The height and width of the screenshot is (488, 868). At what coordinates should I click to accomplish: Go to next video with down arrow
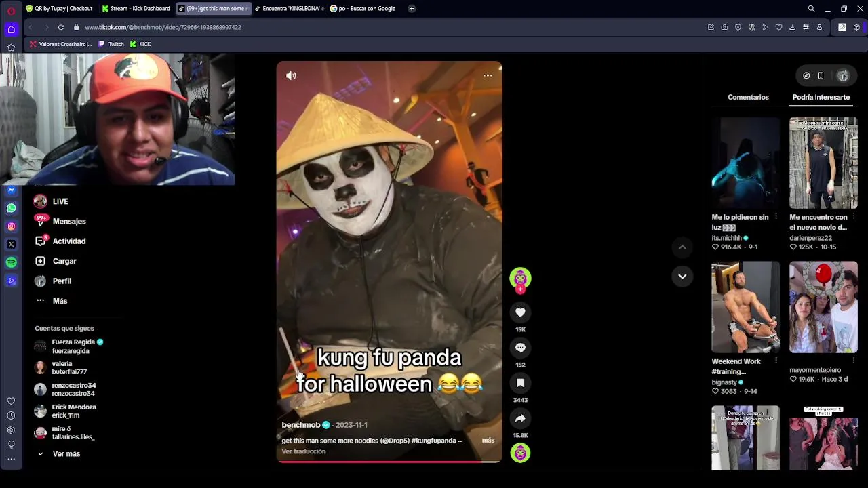682,276
